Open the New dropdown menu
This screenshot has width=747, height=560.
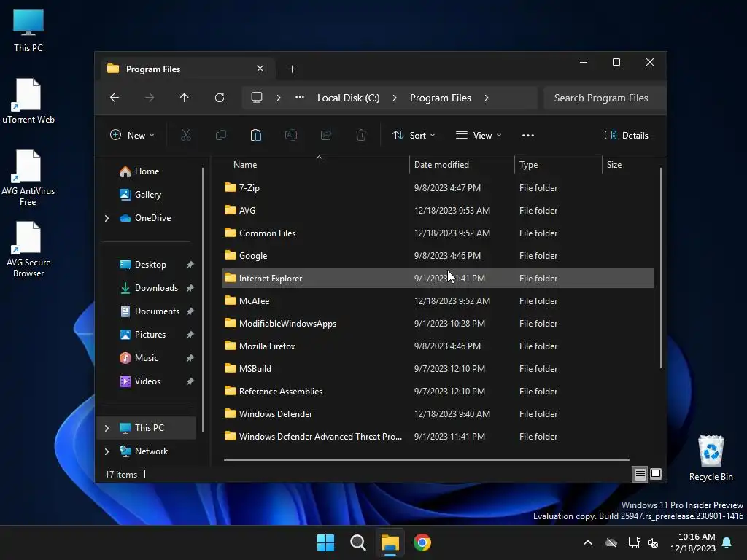(132, 135)
